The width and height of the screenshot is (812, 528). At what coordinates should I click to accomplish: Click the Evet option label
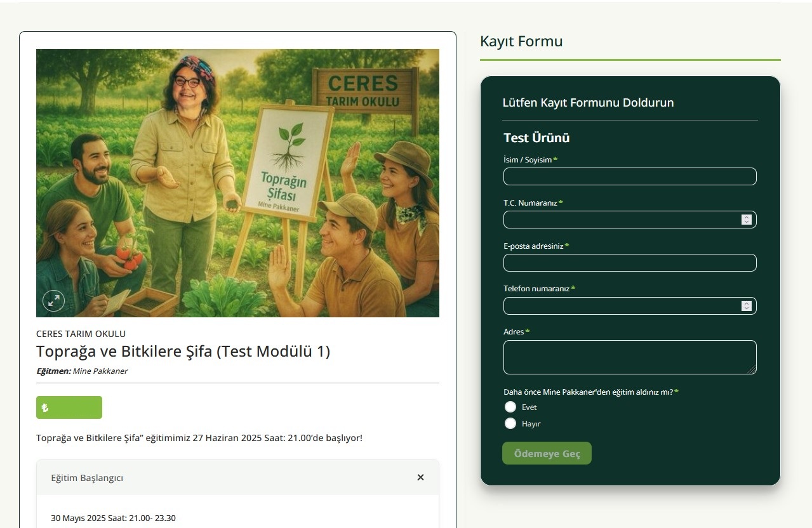(529, 407)
